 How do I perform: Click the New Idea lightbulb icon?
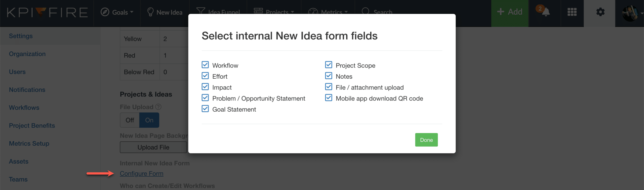tap(150, 12)
